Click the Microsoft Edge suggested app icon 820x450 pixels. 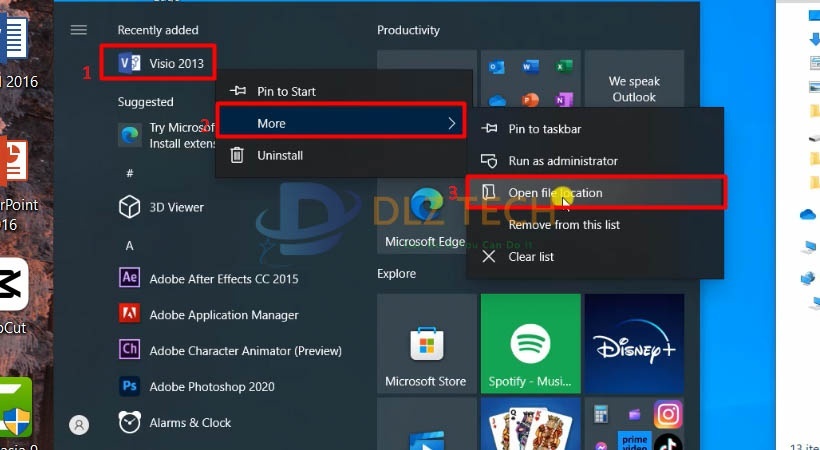tap(129, 135)
